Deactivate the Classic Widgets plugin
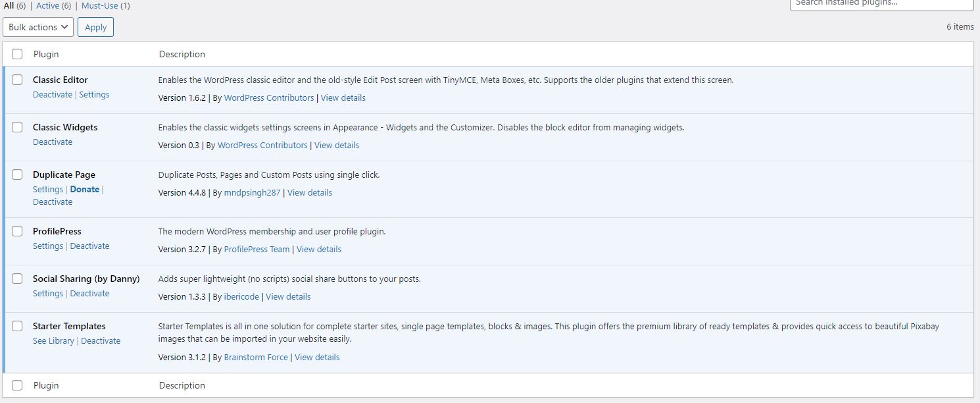This screenshot has width=980, height=403. tap(53, 142)
